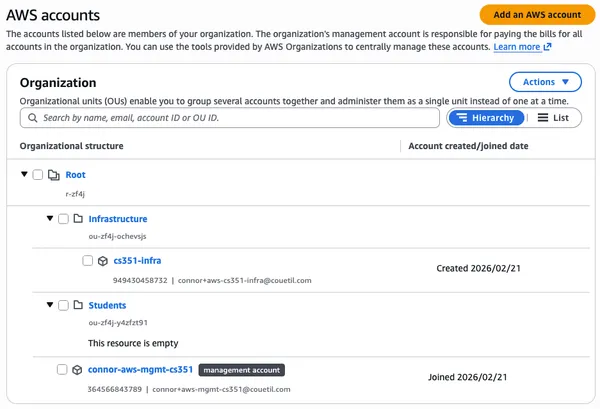Click the Add an AWS account button
Screen dimensions: 600x409
click(x=537, y=15)
